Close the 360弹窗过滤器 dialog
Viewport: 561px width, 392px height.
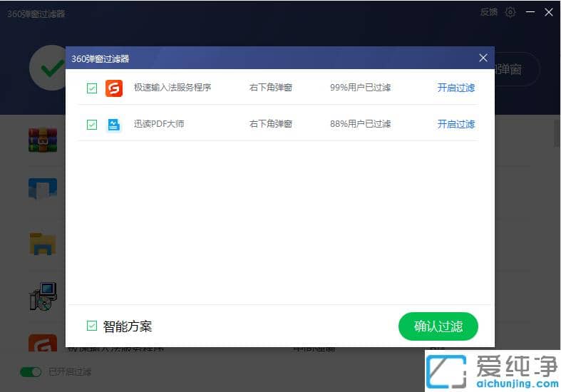483,58
